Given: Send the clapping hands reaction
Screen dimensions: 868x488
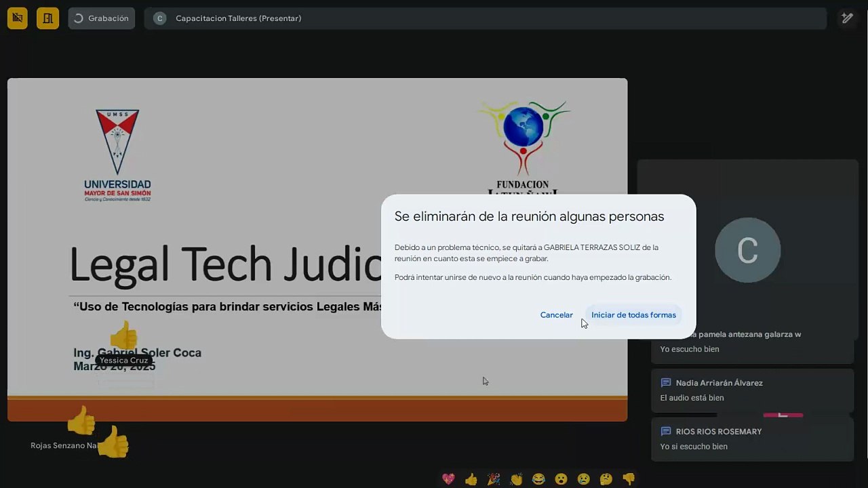Looking at the screenshot, I should 516,479.
